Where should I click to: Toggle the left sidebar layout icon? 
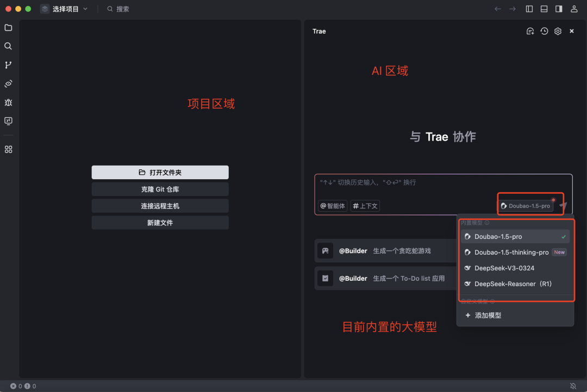click(529, 9)
